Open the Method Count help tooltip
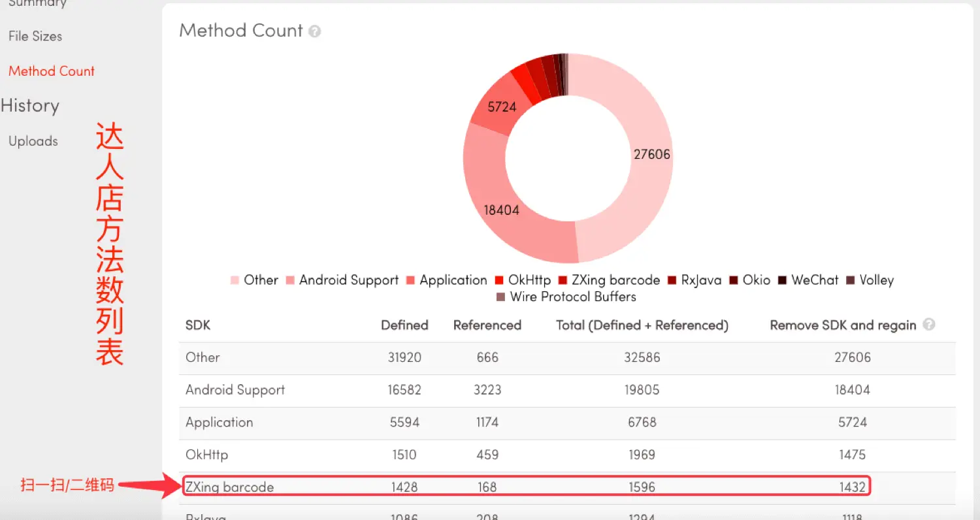 (x=314, y=30)
